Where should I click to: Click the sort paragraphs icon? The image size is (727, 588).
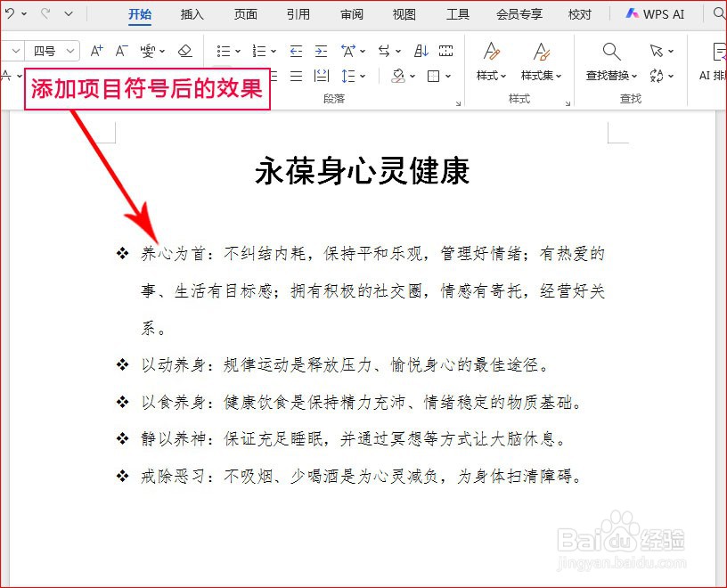419,50
